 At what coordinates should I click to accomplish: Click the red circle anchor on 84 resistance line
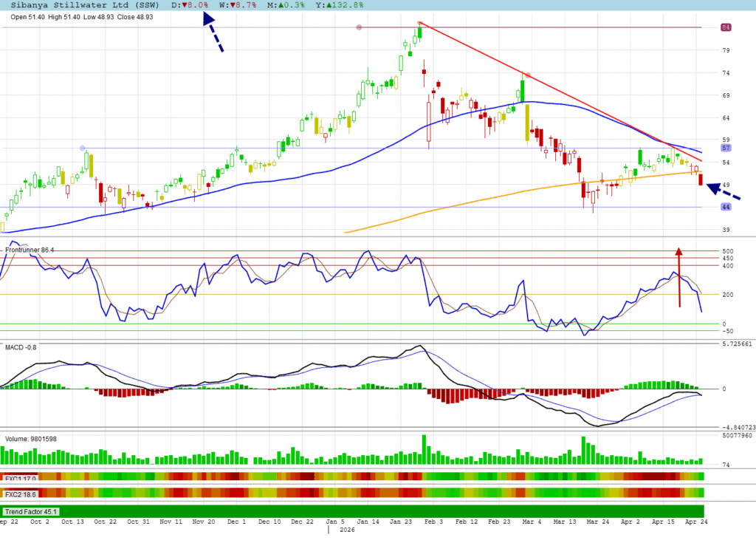(359, 27)
